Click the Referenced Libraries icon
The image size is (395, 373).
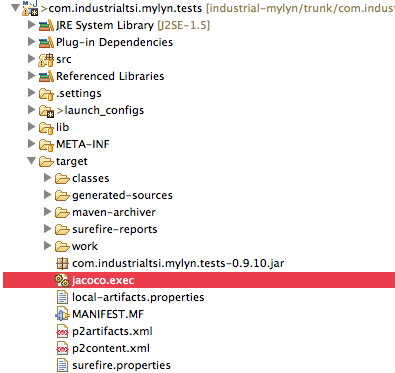click(46, 76)
